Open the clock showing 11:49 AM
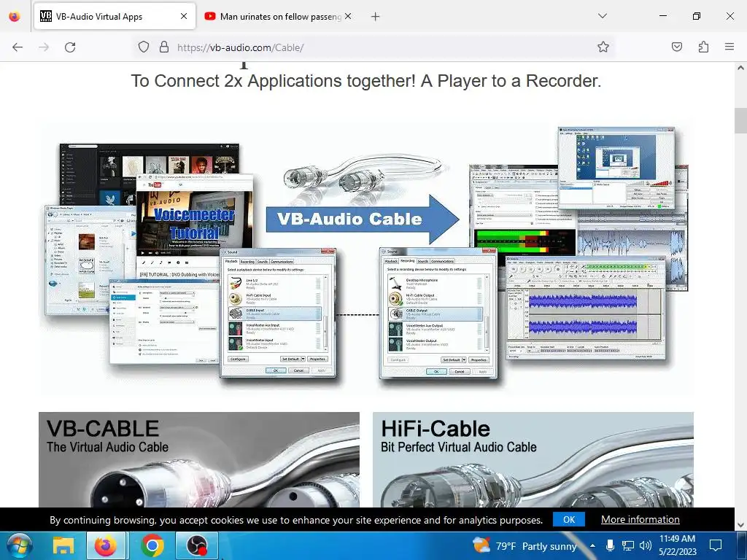Screen dimensions: 747x560 pyautogui.click(x=677, y=545)
